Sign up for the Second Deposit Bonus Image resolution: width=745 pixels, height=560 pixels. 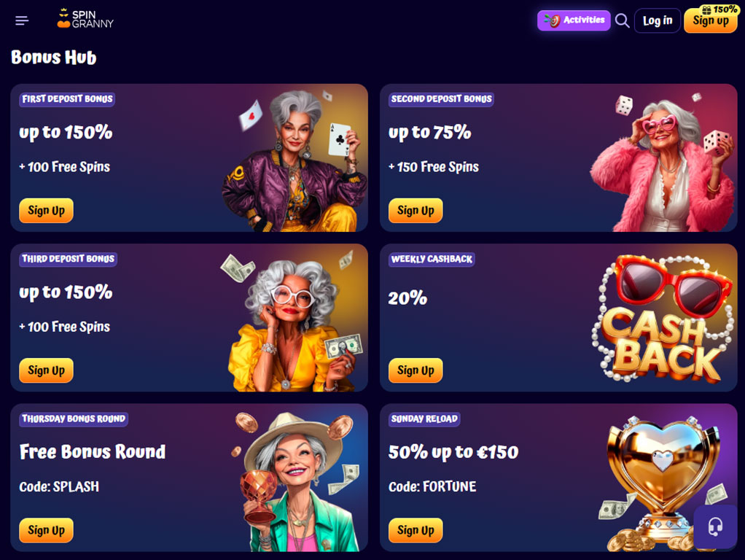point(416,211)
